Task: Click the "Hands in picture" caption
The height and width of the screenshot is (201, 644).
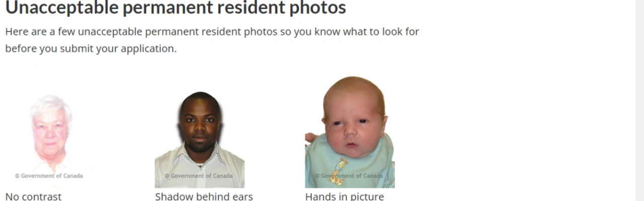Action: pyautogui.click(x=345, y=196)
